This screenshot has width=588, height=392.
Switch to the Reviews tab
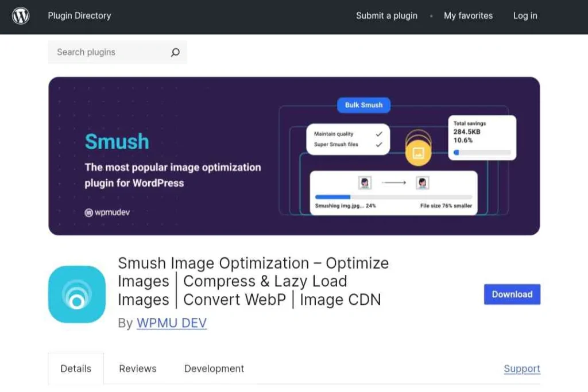click(x=138, y=368)
